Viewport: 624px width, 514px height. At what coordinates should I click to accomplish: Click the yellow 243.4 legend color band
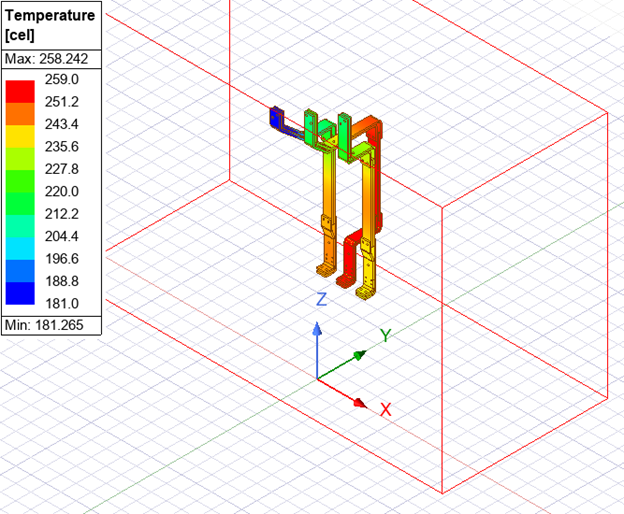[20, 136]
